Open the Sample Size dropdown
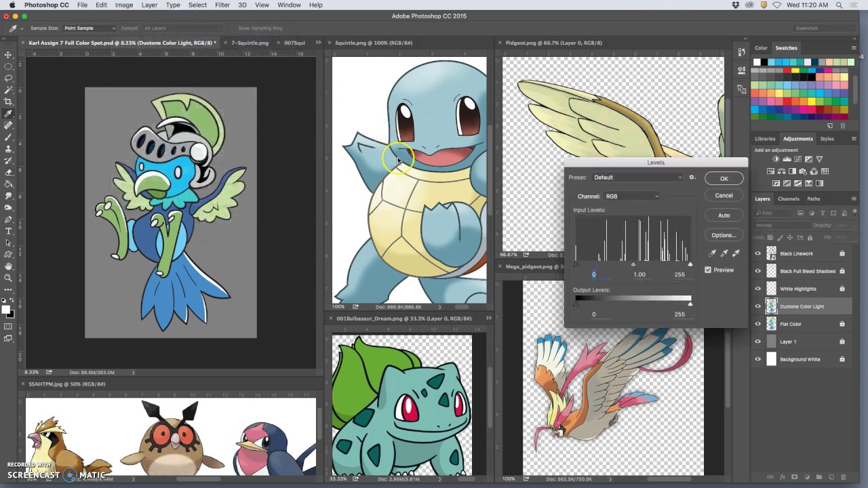The width and height of the screenshot is (868, 488). 90,28
